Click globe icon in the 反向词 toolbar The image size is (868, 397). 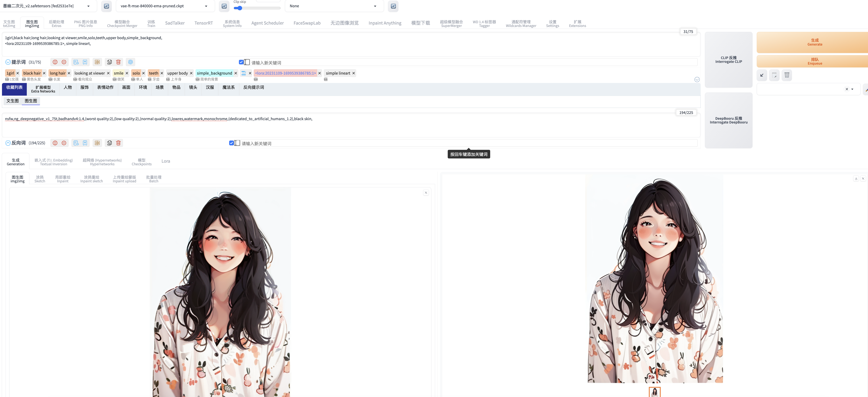(x=55, y=143)
